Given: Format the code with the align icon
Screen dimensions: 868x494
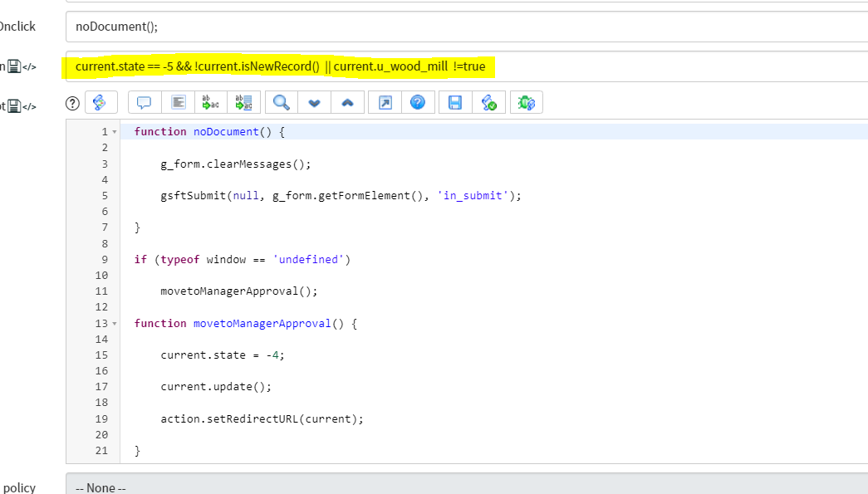Looking at the screenshot, I should coord(178,102).
